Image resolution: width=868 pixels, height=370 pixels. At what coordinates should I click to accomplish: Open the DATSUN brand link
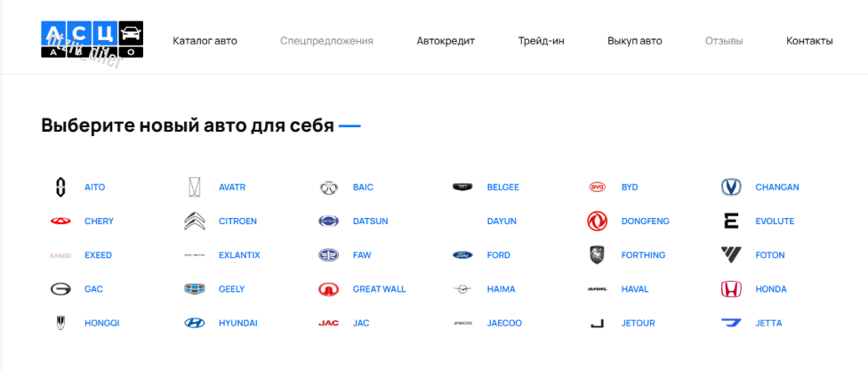click(370, 221)
